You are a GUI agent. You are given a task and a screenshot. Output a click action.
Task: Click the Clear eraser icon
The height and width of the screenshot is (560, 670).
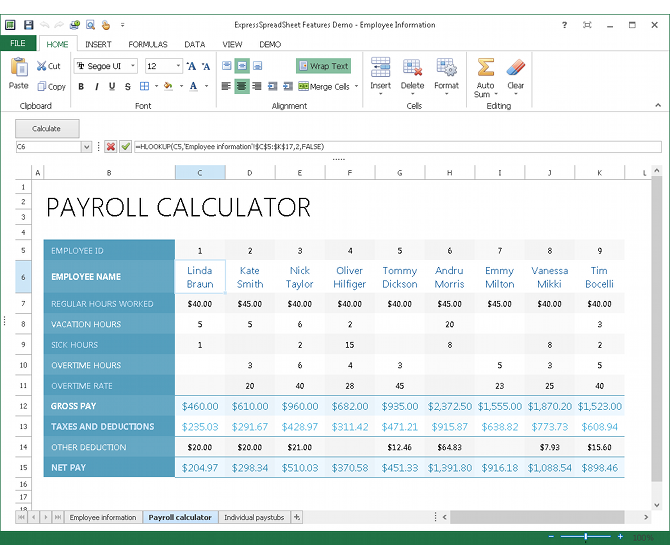tap(515, 68)
